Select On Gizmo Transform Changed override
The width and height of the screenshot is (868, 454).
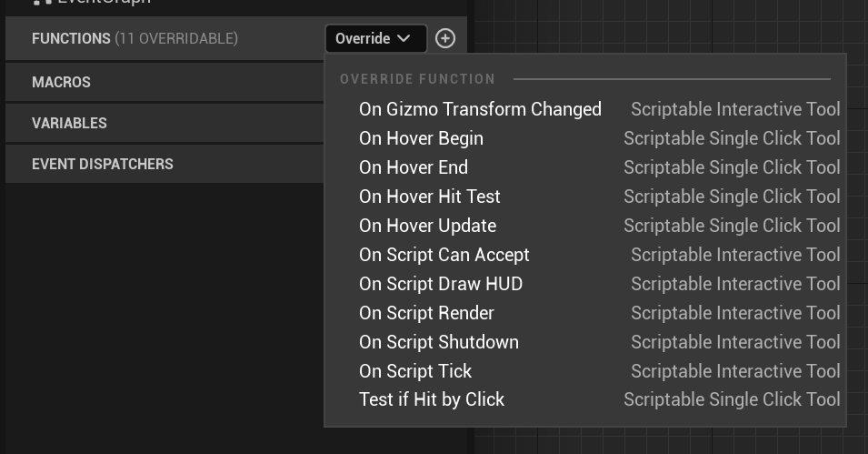480,109
